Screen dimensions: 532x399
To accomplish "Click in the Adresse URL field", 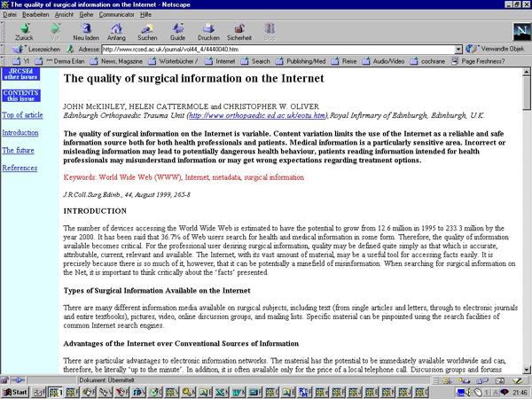I will (x=266, y=50).
